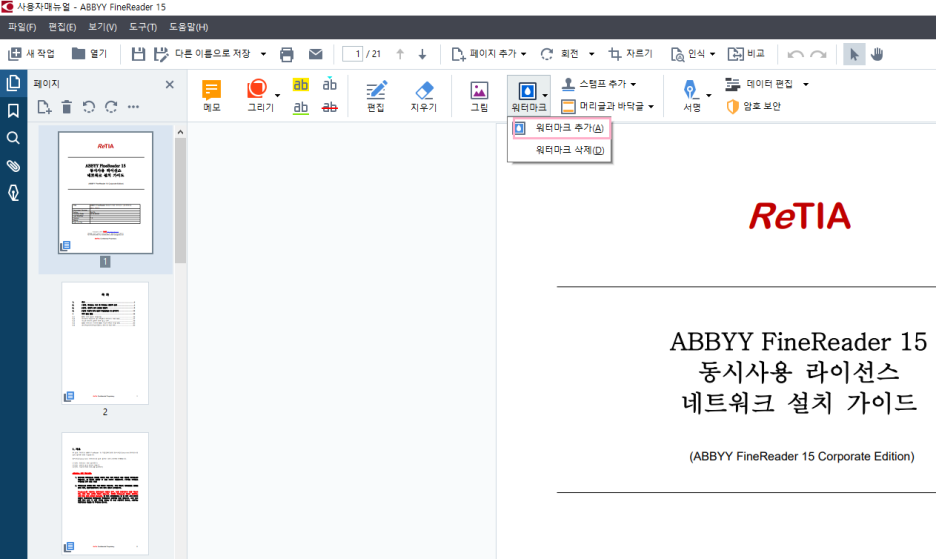
Task: Open the Attachments paperclip panel
Action: coord(13,165)
